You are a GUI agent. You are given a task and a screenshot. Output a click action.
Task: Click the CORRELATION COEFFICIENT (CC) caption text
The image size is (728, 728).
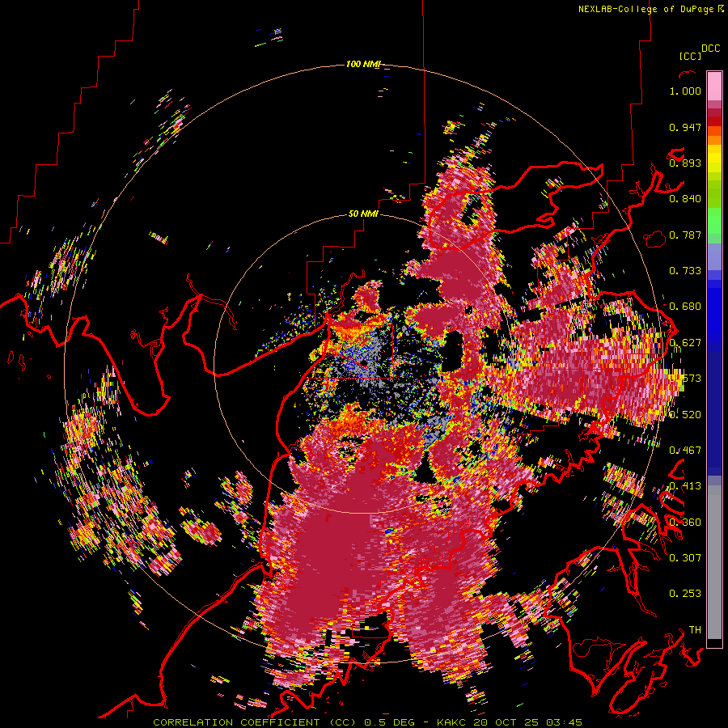[254, 722]
